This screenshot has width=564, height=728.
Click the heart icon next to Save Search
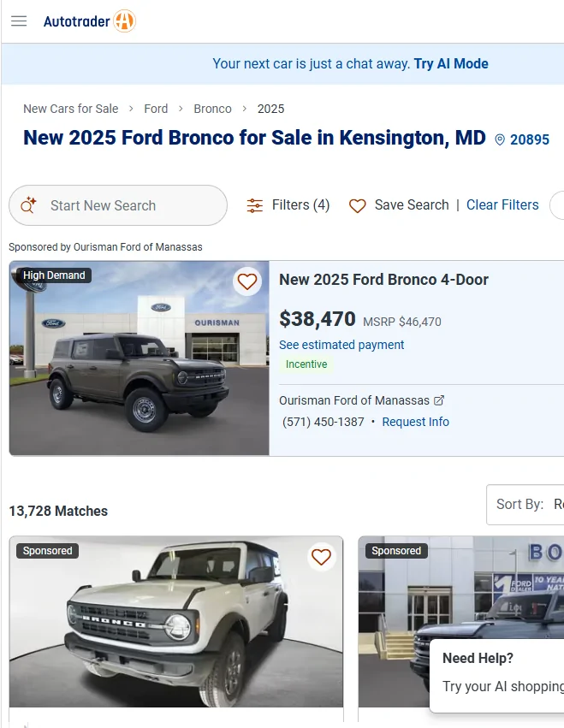(357, 206)
